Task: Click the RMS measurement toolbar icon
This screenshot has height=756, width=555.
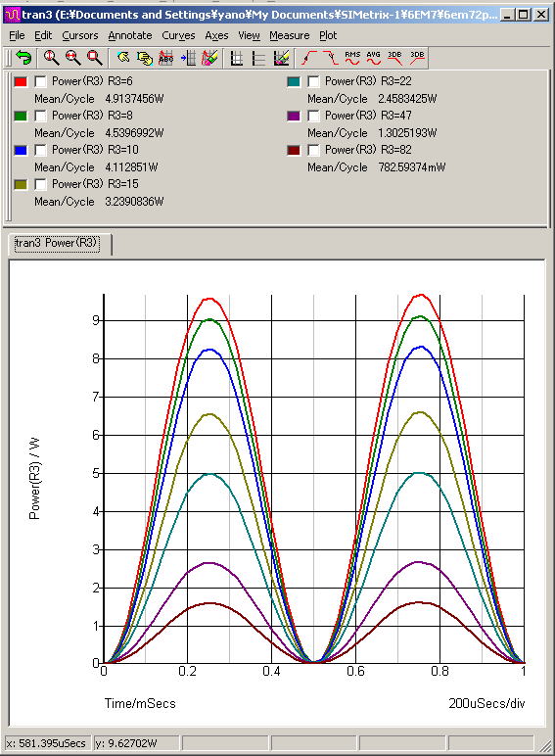Action: pyautogui.click(x=352, y=58)
